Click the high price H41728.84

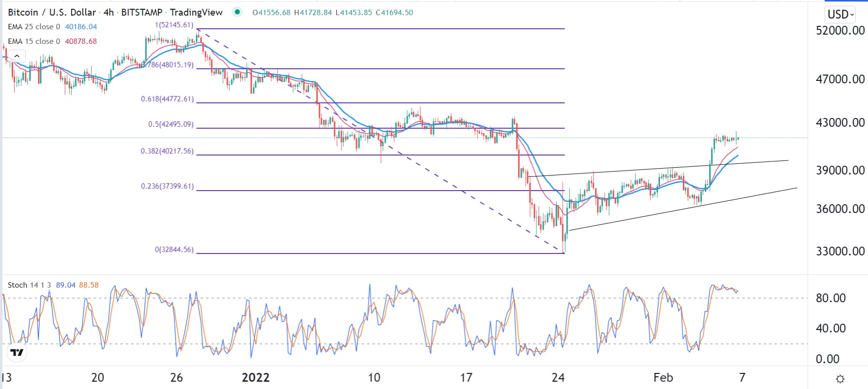(313, 13)
